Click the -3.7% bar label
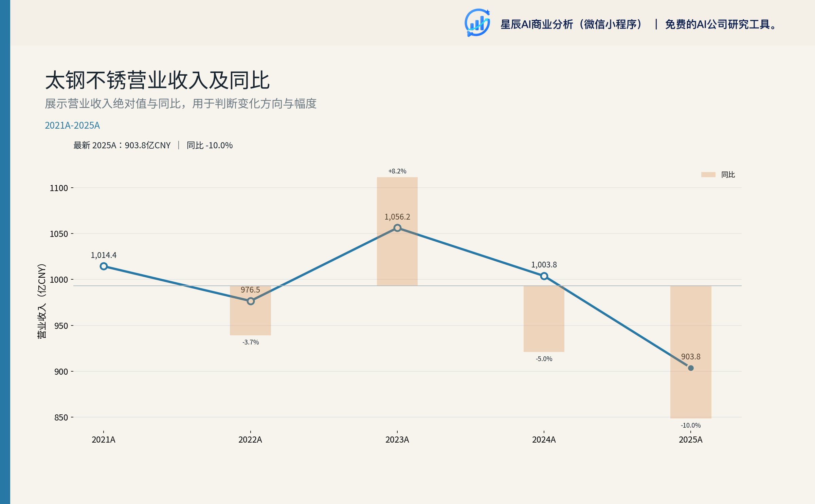 pyautogui.click(x=251, y=342)
